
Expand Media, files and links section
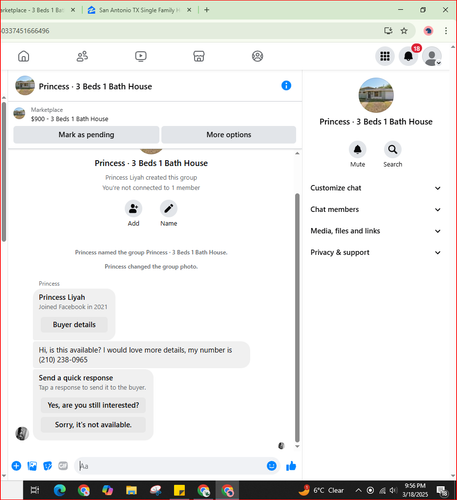coord(375,231)
